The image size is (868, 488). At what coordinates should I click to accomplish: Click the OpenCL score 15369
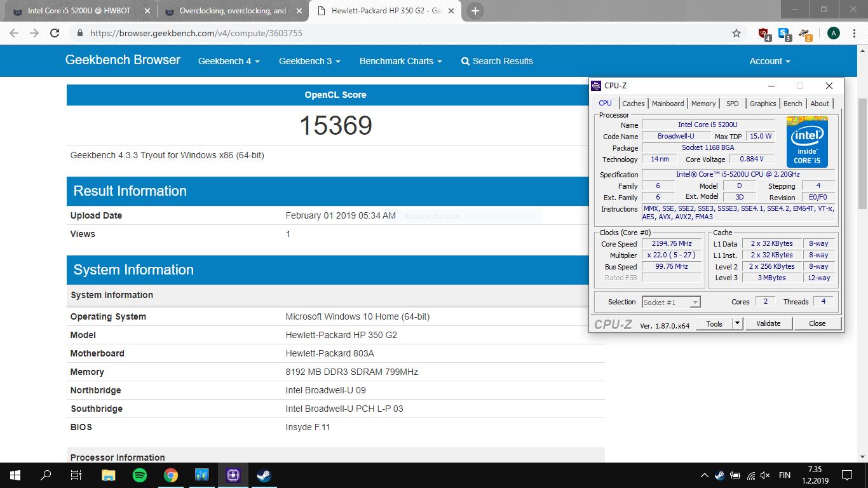click(x=336, y=125)
